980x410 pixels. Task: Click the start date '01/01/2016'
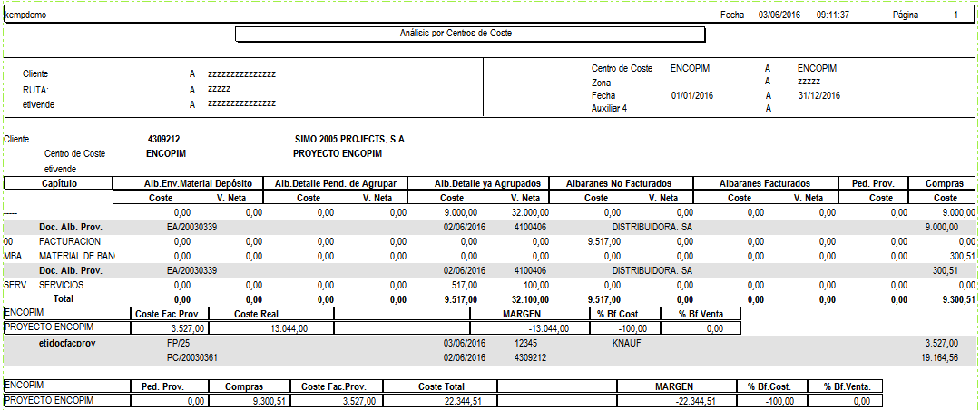click(691, 95)
